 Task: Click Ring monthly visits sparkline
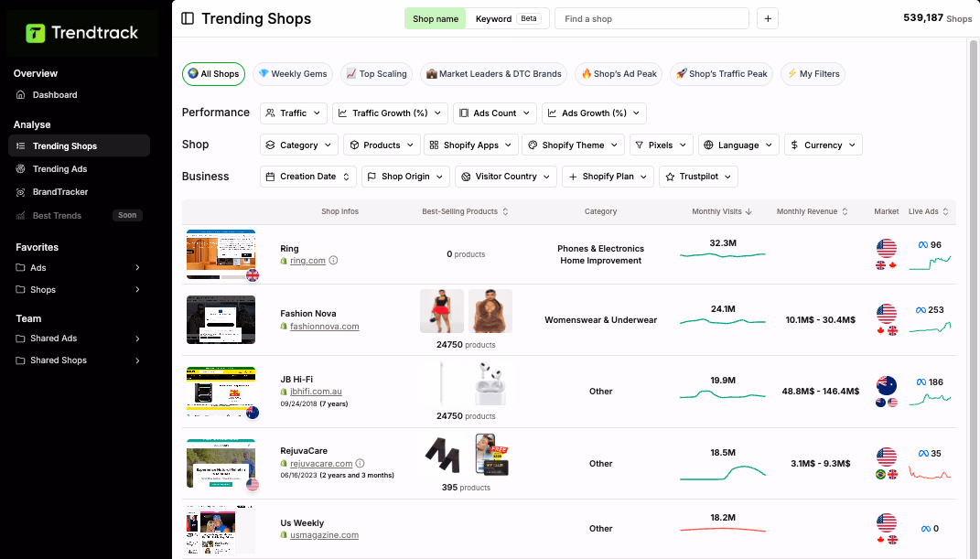pyautogui.click(x=723, y=255)
